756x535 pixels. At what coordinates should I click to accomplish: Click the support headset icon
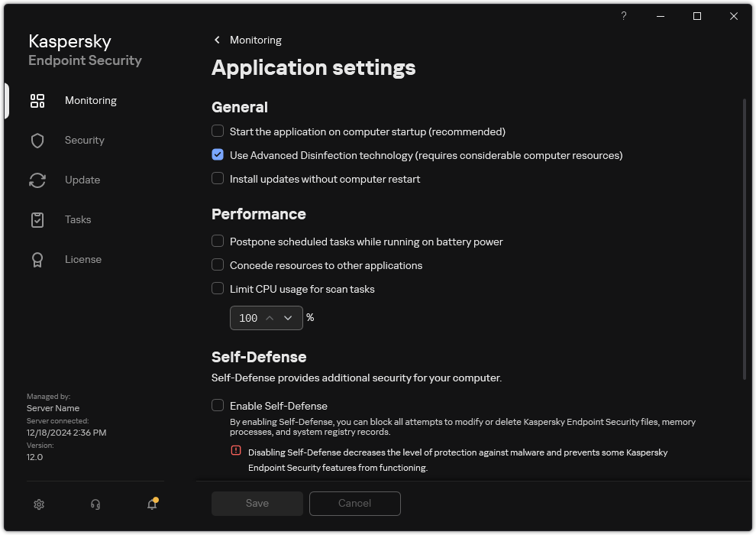(x=95, y=504)
